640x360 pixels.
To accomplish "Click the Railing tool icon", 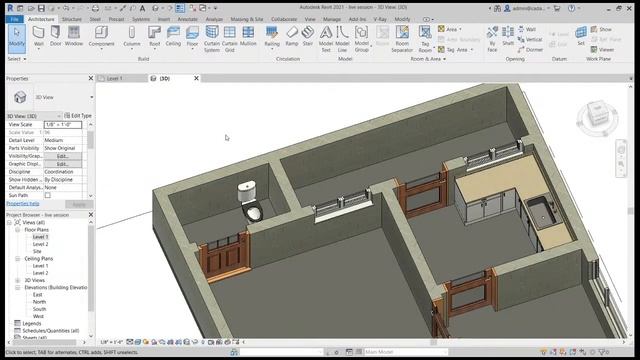I will pyautogui.click(x=272, y=33).
